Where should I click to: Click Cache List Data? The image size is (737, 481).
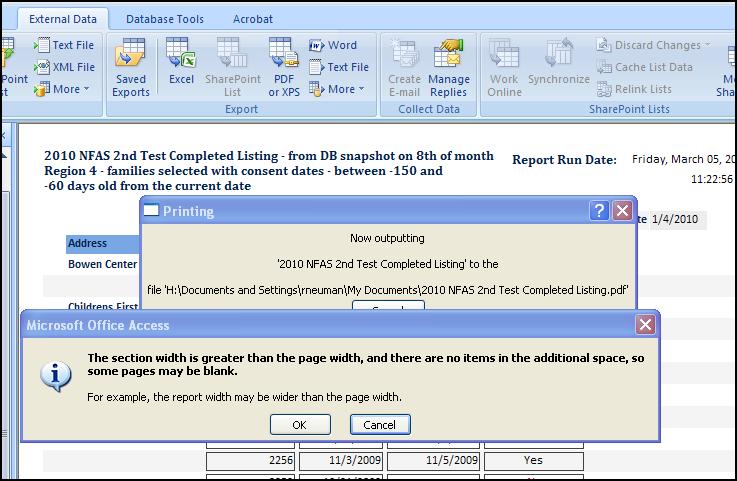[644, 67]
